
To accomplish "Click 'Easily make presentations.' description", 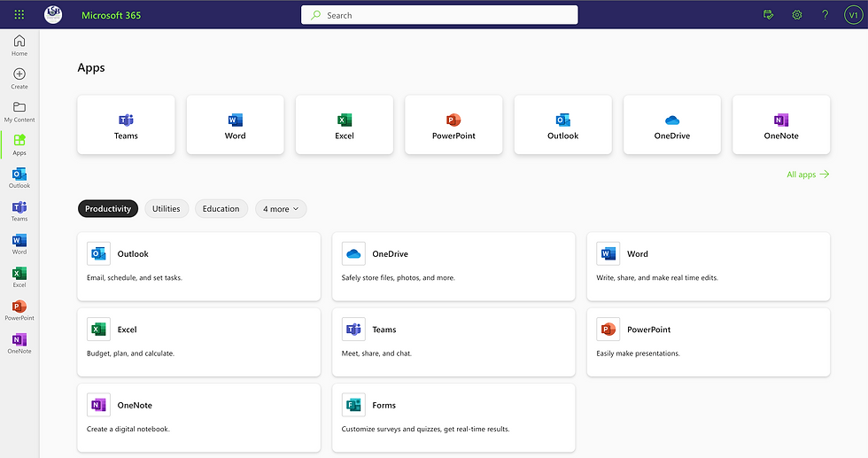I will 638,353.
